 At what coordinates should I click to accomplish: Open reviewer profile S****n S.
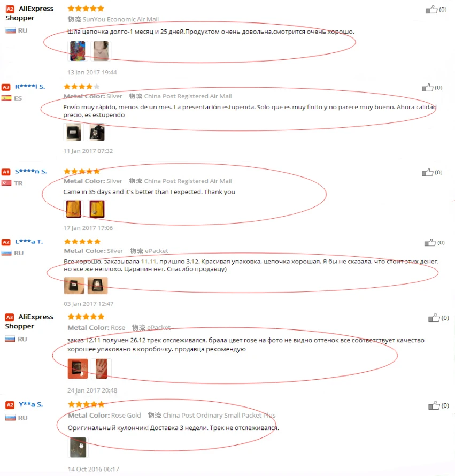click(x=31, y=171)
